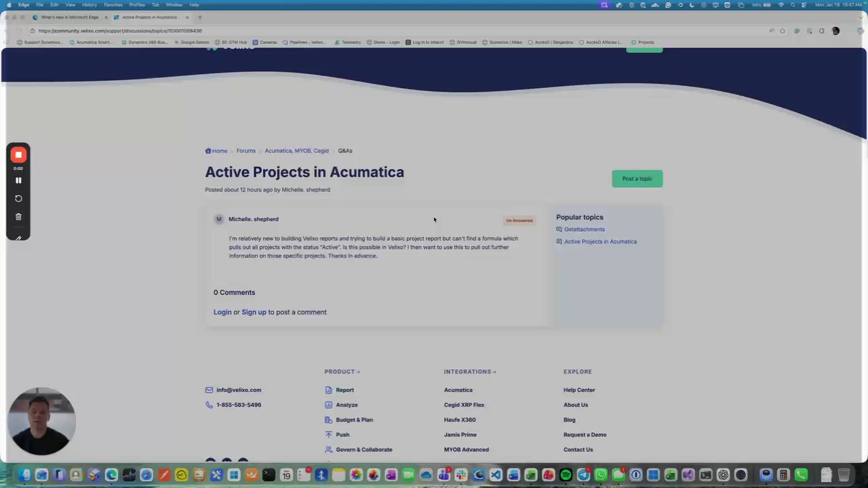Click the Login link to comment
Viewport: 868px width, 488px height.
tap(222, 312)
